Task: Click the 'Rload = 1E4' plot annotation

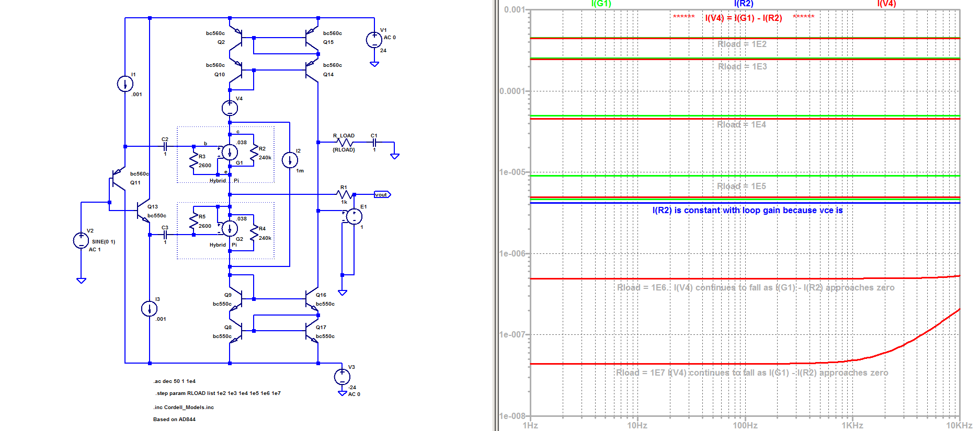Action: tap(742, 125)
